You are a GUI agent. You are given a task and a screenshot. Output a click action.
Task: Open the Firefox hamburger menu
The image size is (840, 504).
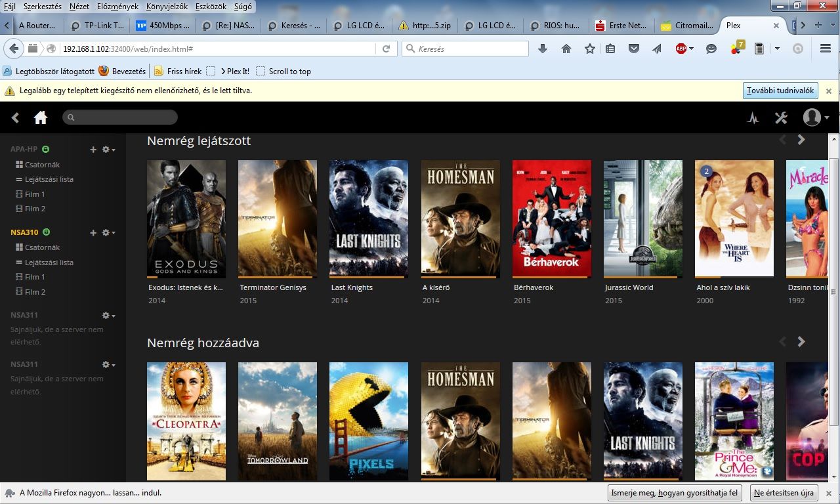click(x=826, y=49)
